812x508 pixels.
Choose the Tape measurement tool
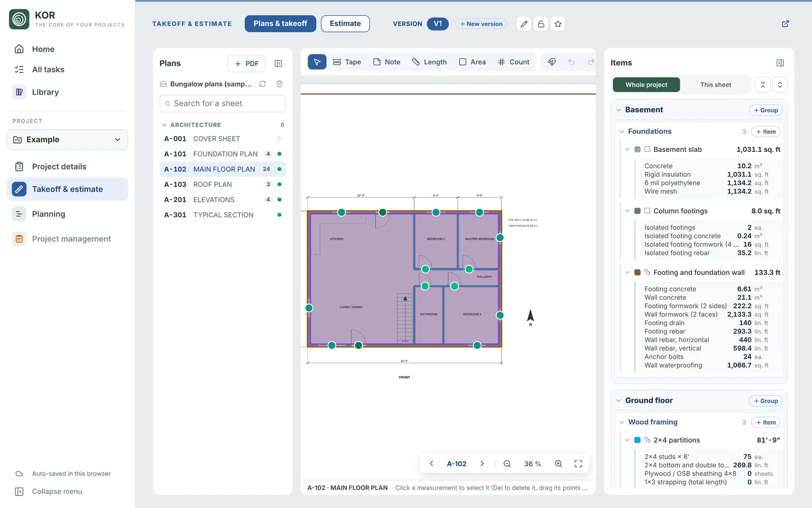(x=347, y=62)
